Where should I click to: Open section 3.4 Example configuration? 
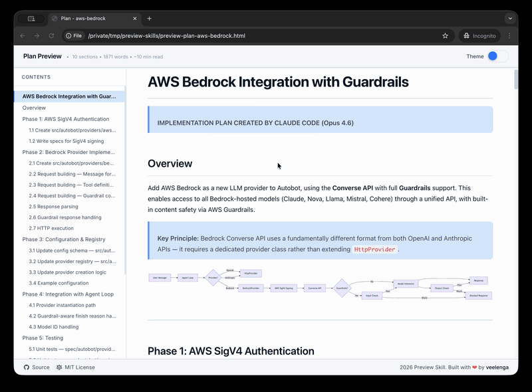(59, 283)
